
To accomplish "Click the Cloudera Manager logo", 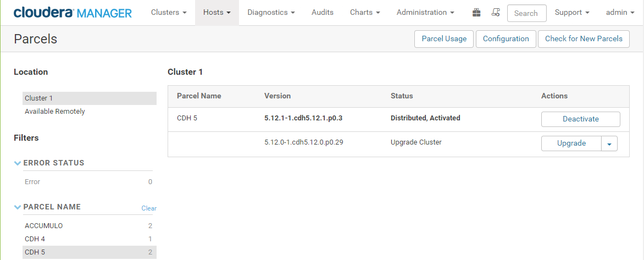I will click(73, 13).
